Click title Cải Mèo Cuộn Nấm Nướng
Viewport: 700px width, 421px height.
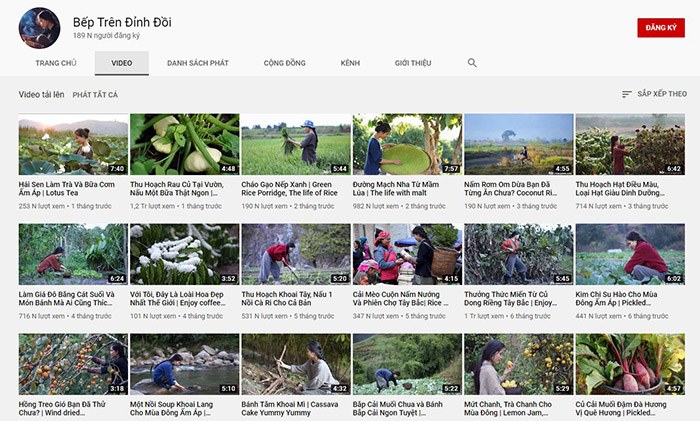(400, 298)
